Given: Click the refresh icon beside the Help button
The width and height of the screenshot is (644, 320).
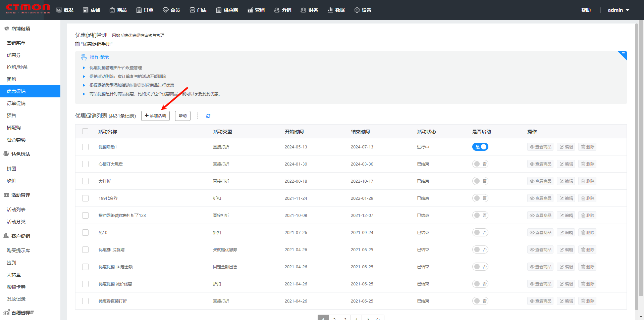Looking at the screenshot, I should click(208, 116).
